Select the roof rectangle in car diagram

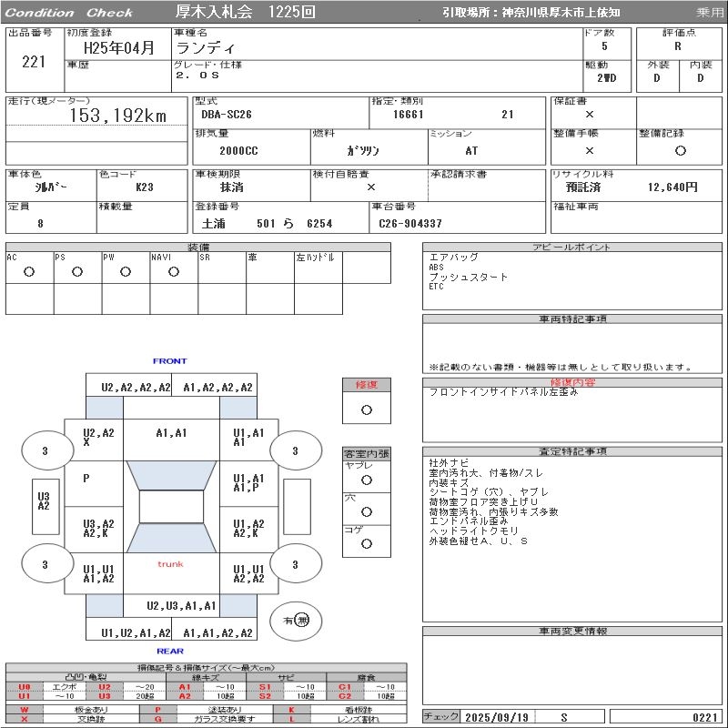pos(170,507)
